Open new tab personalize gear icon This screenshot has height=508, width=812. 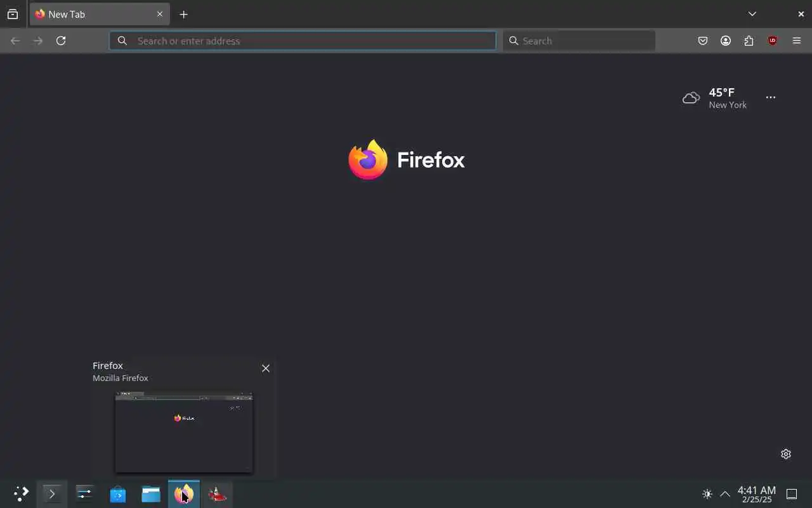[786, 454]
